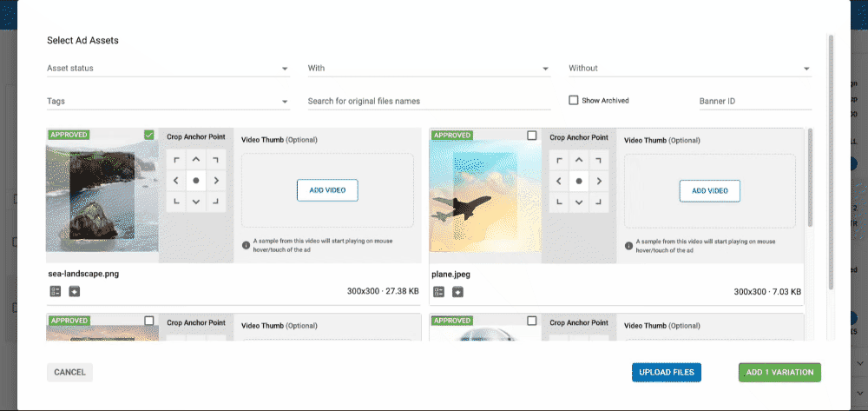Screen dimensions: 868x411
Task: Click the APPROVED badge on sea-landscape.png
Action: click(69, 135)
